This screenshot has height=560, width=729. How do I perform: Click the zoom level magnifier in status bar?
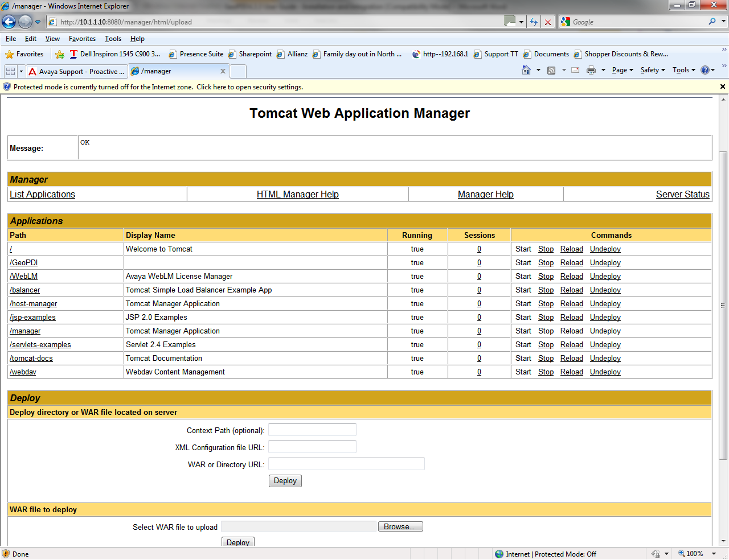[x=681, y=554]
